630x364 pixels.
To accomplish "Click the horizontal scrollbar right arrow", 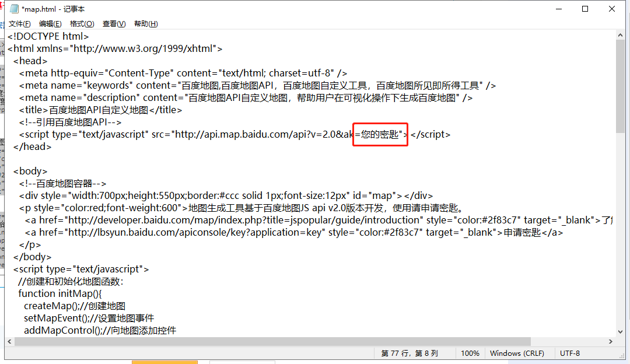I will pyautogui.click(x=611, y=341).
